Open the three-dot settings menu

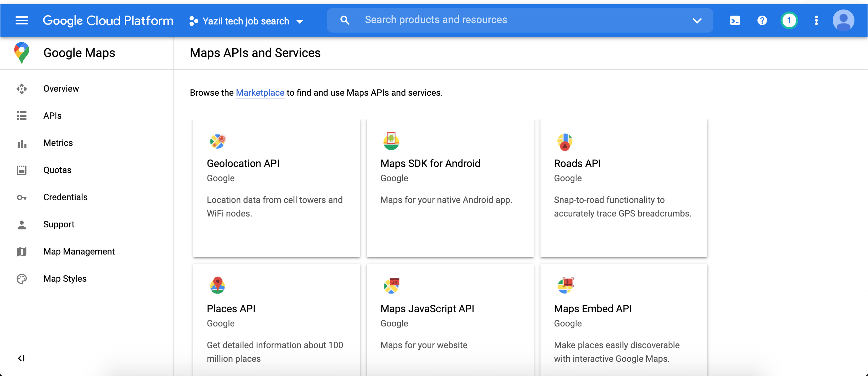click(x=816, y=21)
